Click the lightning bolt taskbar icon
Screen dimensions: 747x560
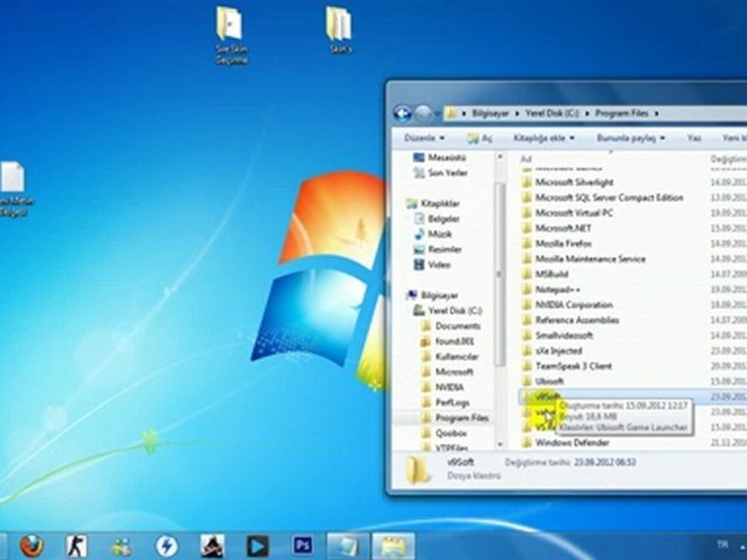click(167, 546)
